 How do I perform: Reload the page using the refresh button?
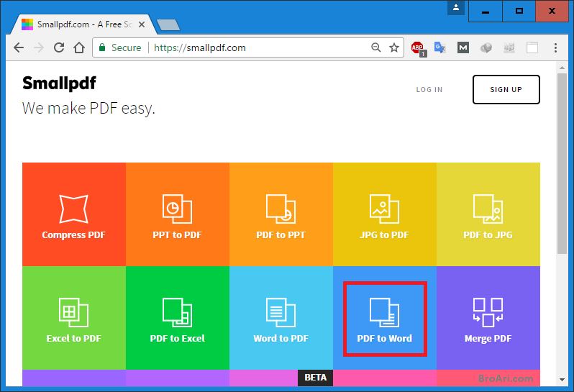coord(59,47)
